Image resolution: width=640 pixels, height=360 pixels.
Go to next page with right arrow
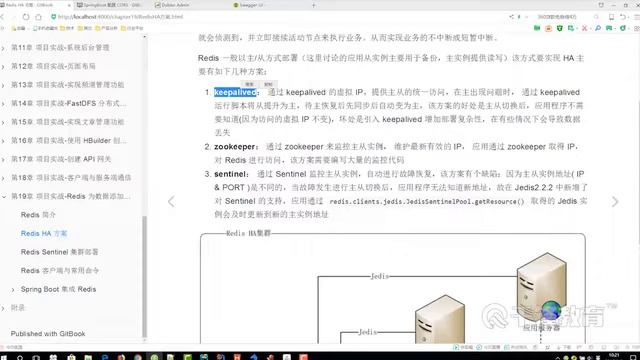[615, 201]
